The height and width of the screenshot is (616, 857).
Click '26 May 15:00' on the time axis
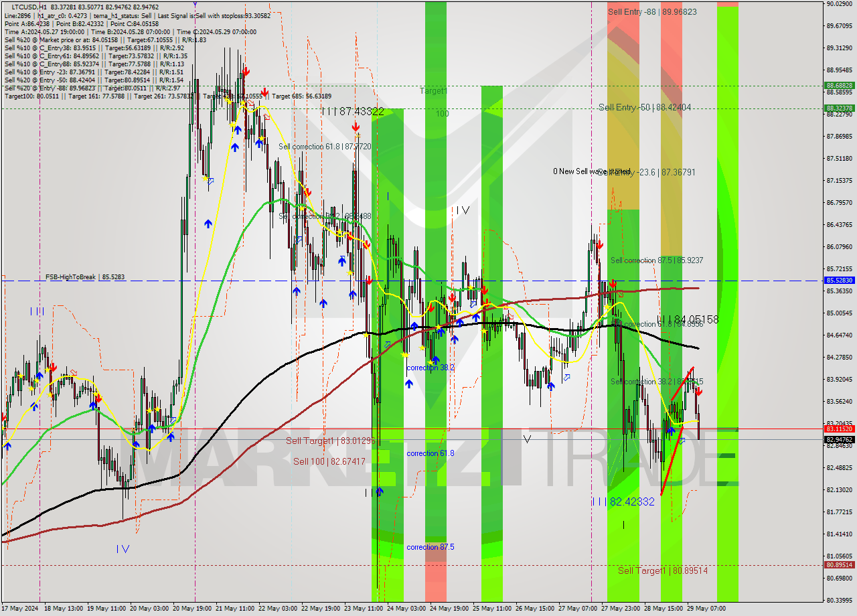[x=534, y=609]
